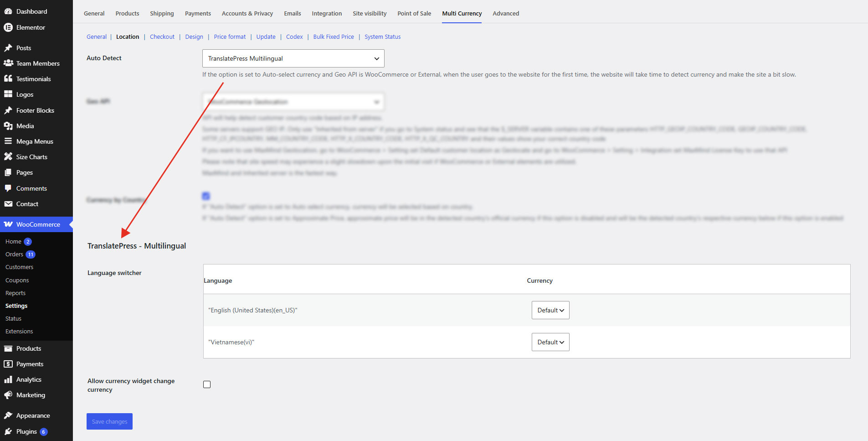Click the Products archive icon in sidebar
Image resolution: width=868 pixels, height=441 pixels.
(x=8, y=348)
